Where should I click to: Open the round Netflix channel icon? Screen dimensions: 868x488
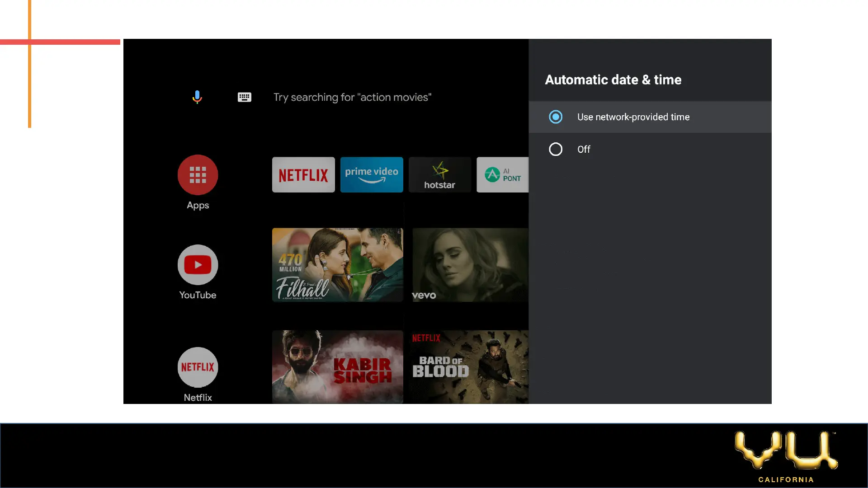(198, 367)
